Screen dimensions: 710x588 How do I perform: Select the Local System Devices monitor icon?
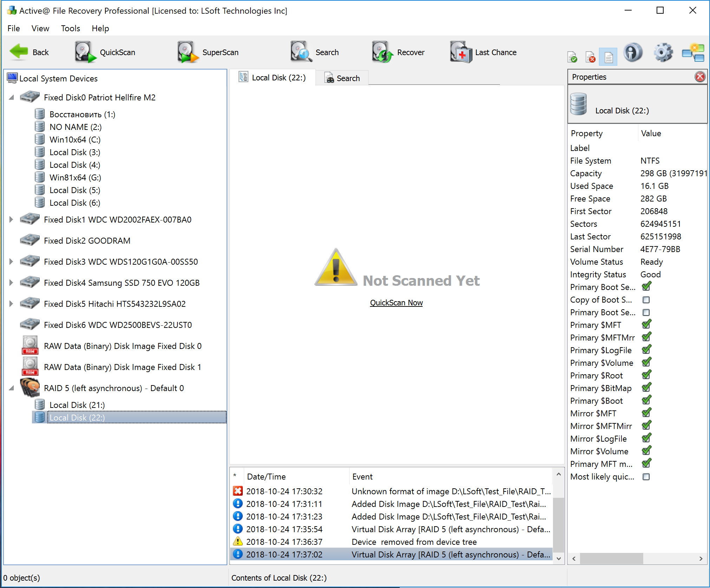click(12, 78)
